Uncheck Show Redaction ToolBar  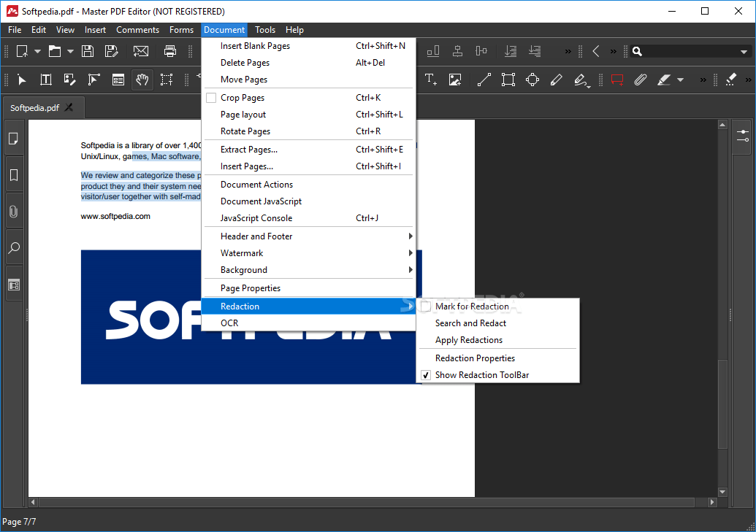(x=481, y=374)
